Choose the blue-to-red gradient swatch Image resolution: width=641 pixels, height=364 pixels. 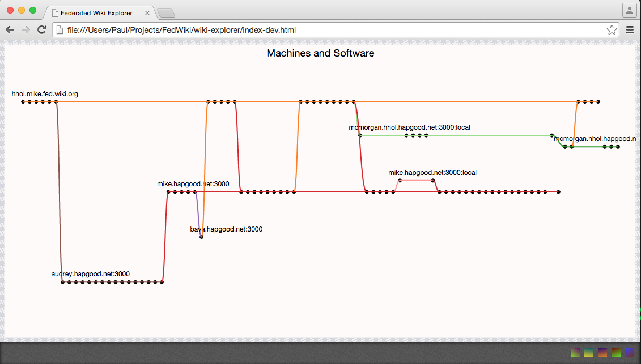coord(630,353)
